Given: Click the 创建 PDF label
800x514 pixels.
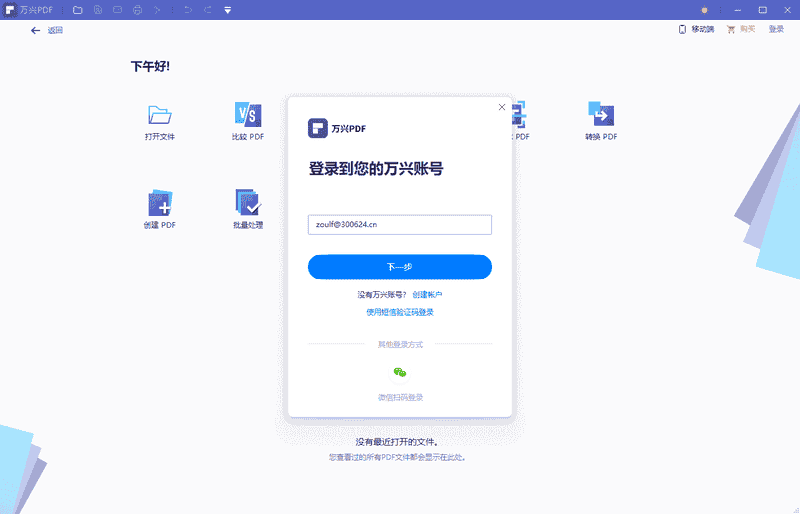Looking at the screenshot, I should pyautogui.click(x=160, y=225).
